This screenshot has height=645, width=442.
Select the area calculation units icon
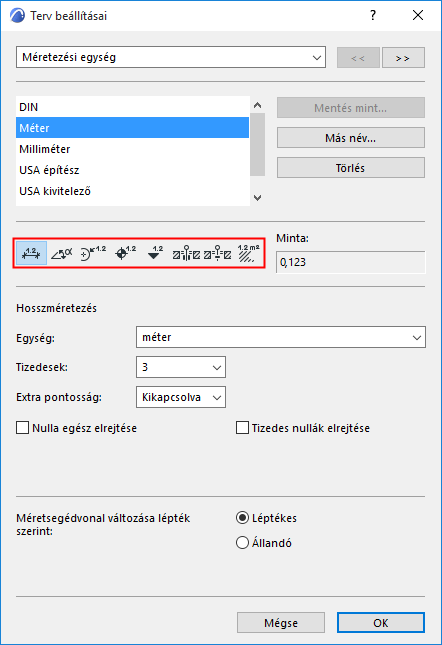248,253
